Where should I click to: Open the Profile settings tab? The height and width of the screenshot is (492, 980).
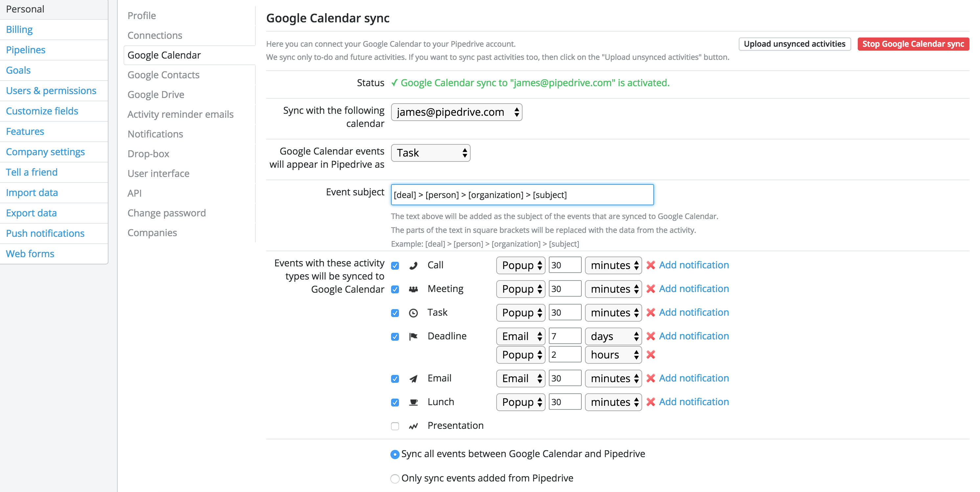(142, 15)
